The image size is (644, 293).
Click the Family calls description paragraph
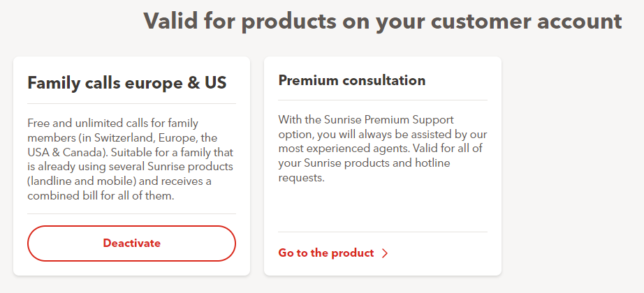coord(131,160)
